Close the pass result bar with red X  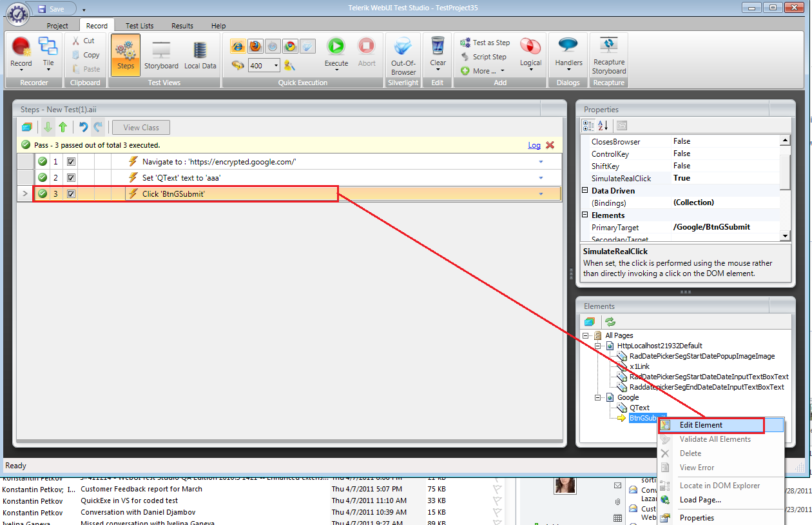click(x=550, y=145)
